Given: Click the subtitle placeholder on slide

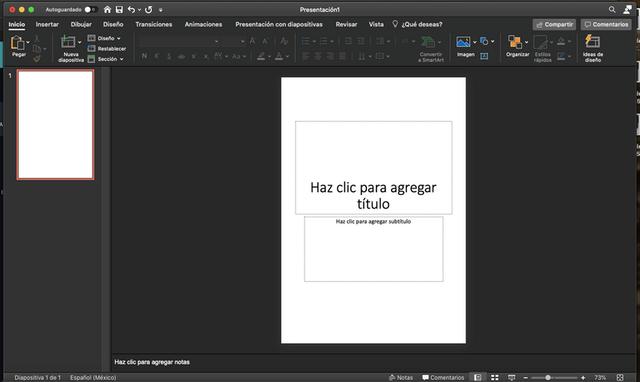Looking at the screenshot, I should coord(373,249).
